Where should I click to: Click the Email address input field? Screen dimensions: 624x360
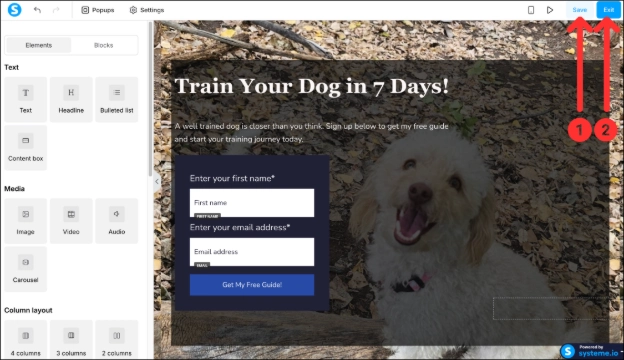(252, 252)
